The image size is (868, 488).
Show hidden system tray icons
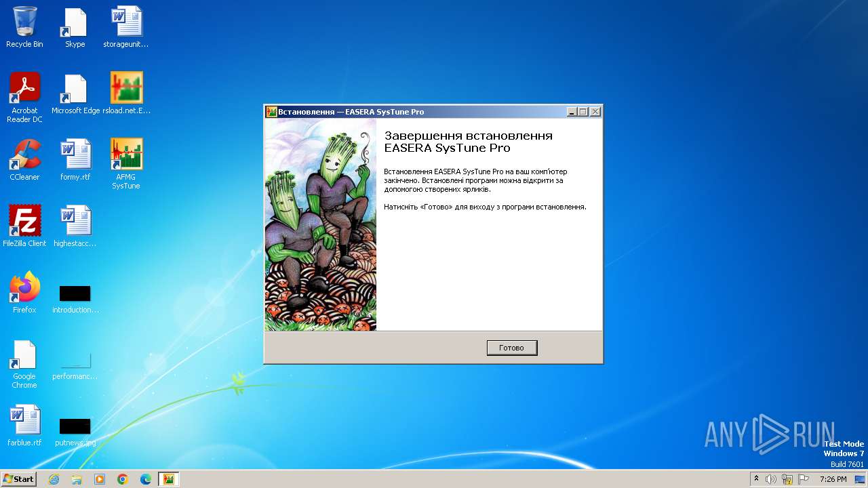click(756, 479)
